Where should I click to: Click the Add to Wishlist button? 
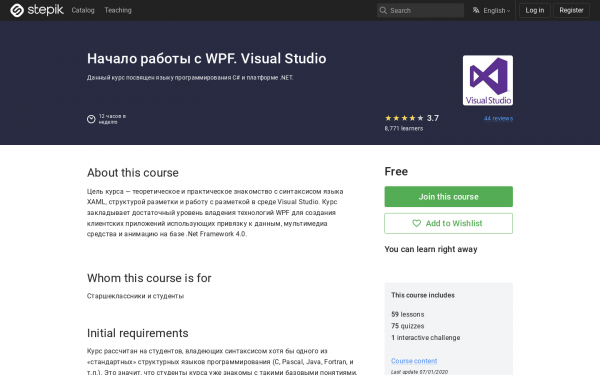coord(448,223)
